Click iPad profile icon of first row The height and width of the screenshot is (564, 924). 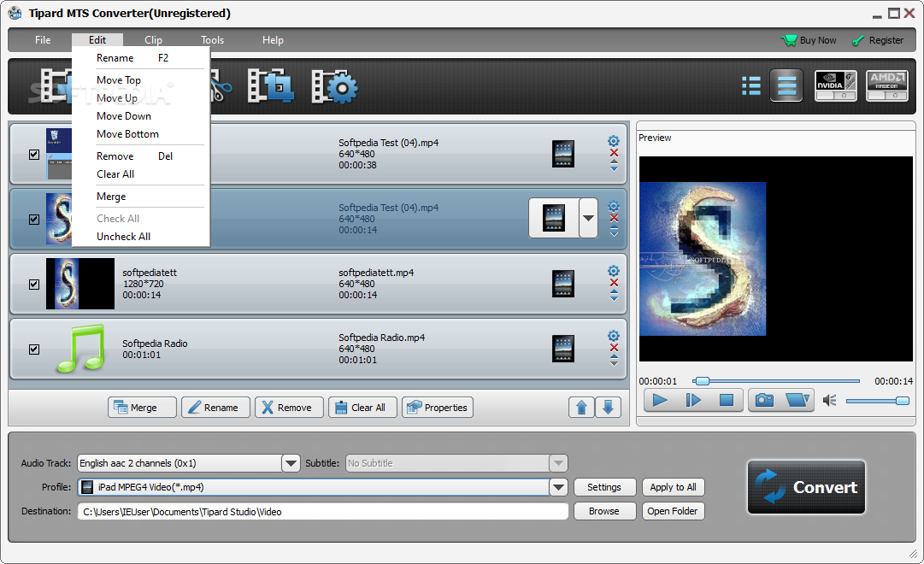tap(563, 155)
